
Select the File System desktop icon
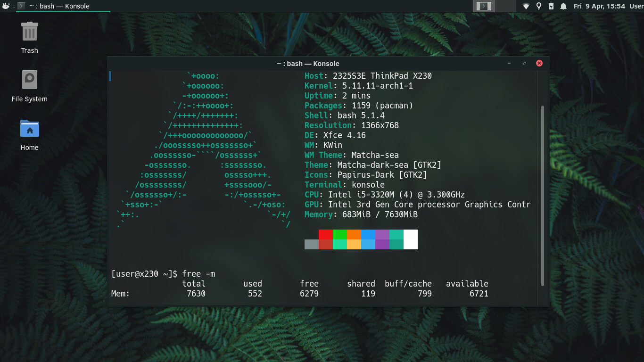click(x=29, y=86)
